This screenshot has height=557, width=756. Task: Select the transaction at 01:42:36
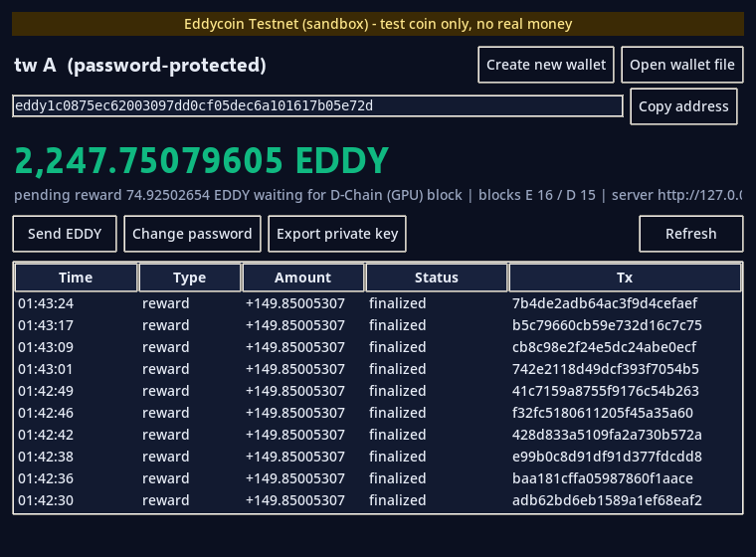click(x=378, y=478)
